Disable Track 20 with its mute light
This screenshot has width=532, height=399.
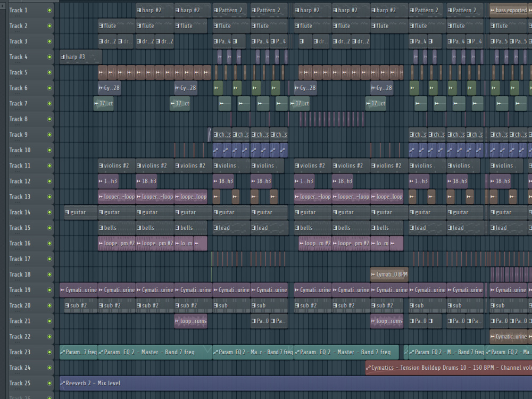tap(49, 305)
